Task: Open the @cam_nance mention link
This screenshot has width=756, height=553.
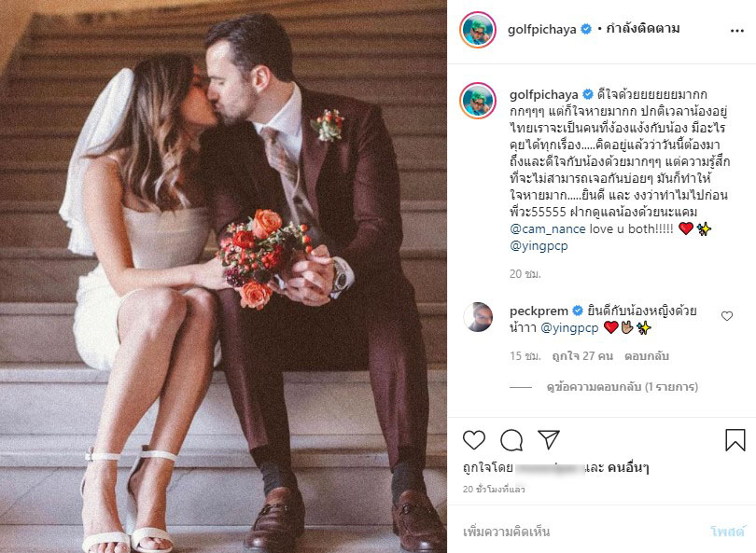Action: pos(547,228)
